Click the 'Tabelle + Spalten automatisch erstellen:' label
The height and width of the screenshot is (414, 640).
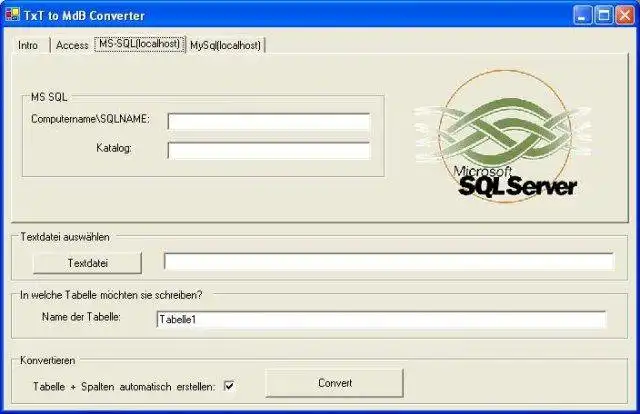124,387
